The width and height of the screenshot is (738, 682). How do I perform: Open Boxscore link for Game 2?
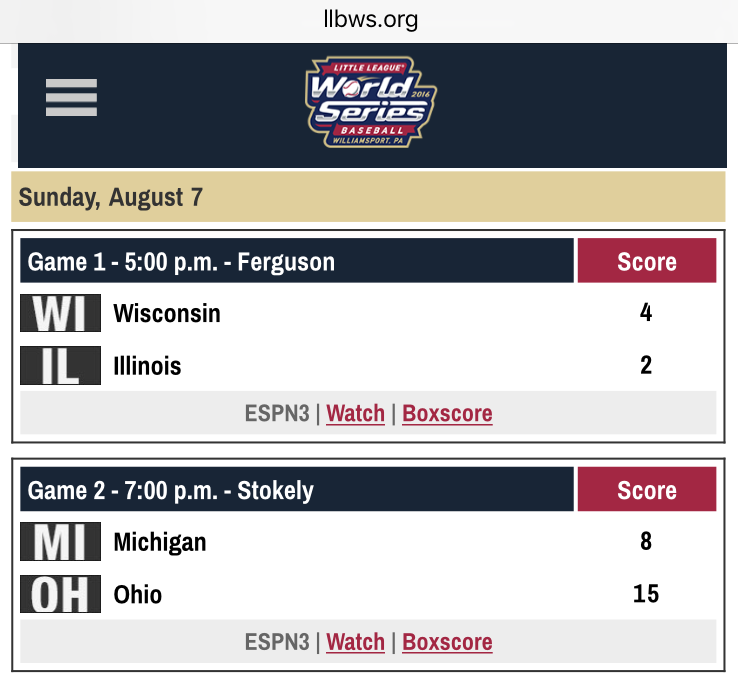pyautogui.click(x=447, y=642)
